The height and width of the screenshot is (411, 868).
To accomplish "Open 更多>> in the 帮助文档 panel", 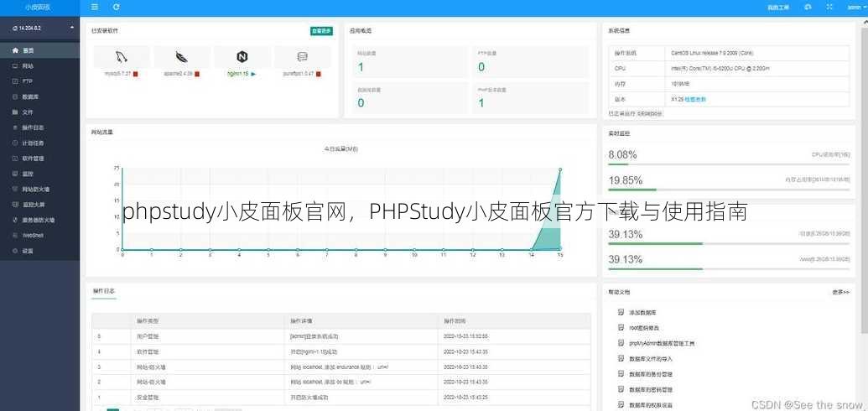I will tap(840, 292).
